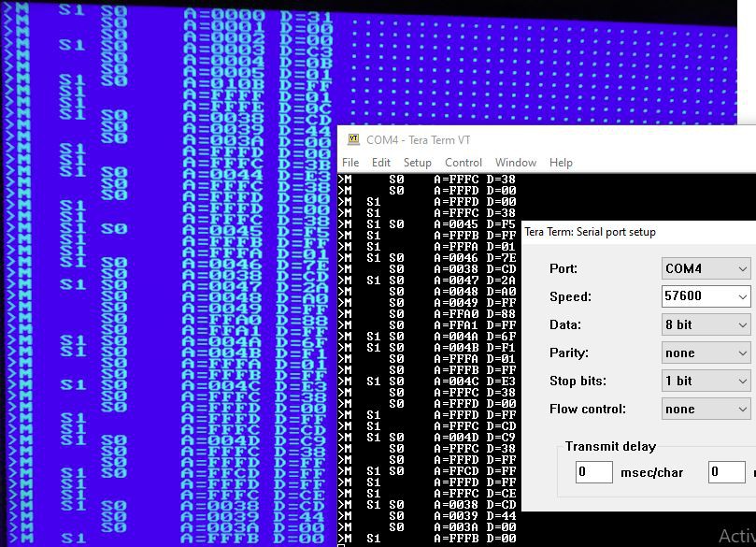The width and height of the screenshot is (756, 547).
Task: Click the Flow control: label
Action: (587, 409)
